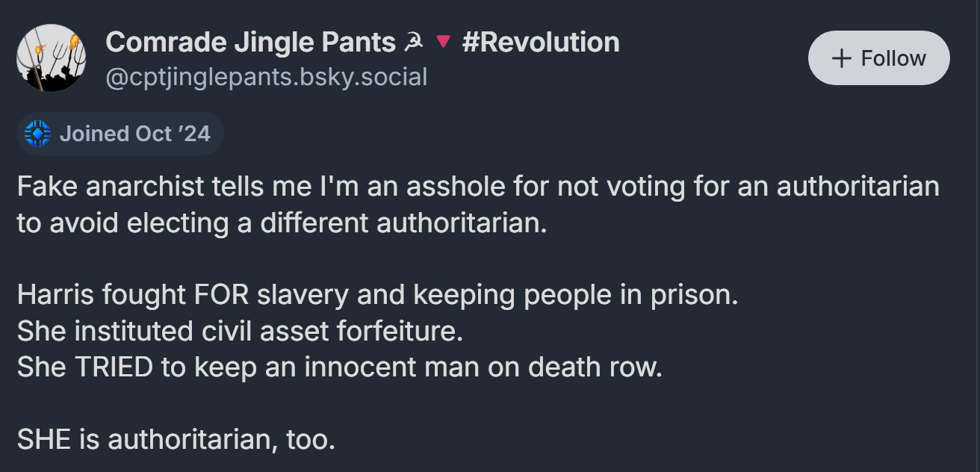
Task: Click the red downward triangle icon
Action: point(443,43)
